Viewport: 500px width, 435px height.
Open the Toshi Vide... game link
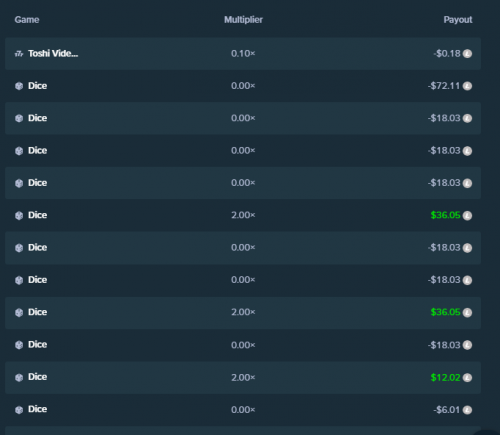point(53,53)
